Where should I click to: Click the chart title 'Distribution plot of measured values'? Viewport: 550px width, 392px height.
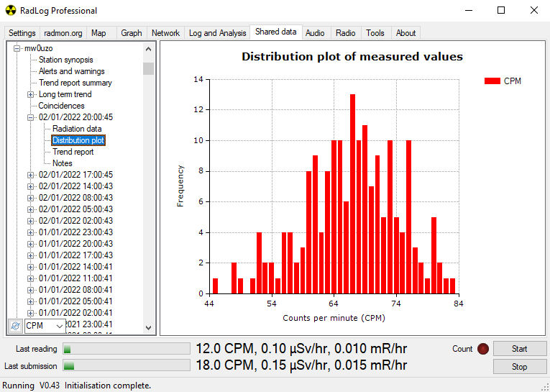pos(352,57)
